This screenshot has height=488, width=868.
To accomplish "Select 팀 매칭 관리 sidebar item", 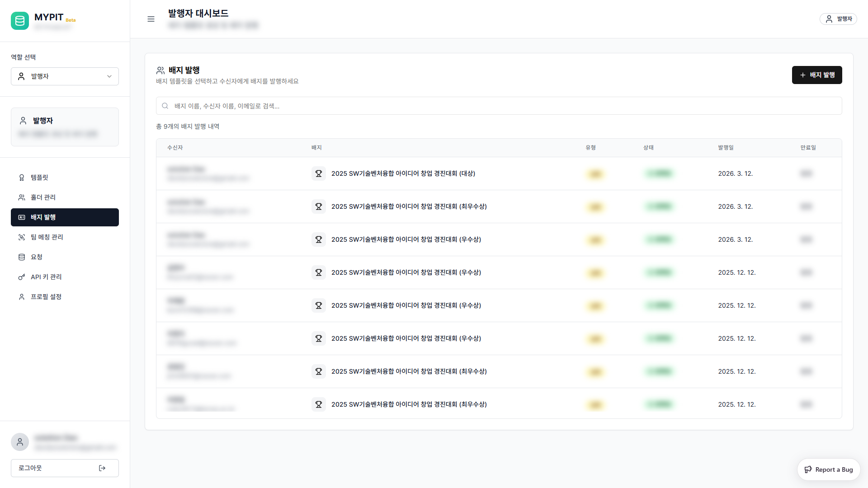I will 47,237.
